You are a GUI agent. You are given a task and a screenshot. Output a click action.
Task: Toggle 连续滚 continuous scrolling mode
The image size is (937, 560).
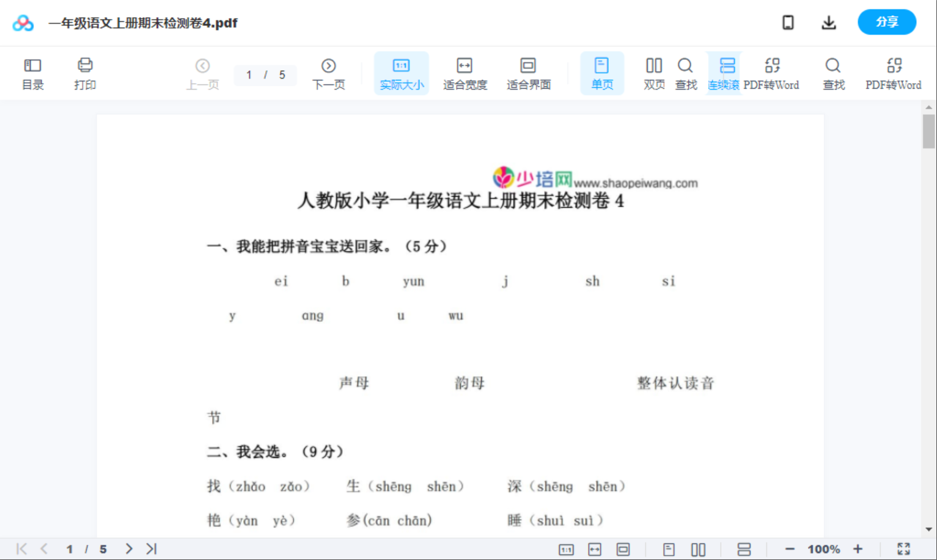724,73
